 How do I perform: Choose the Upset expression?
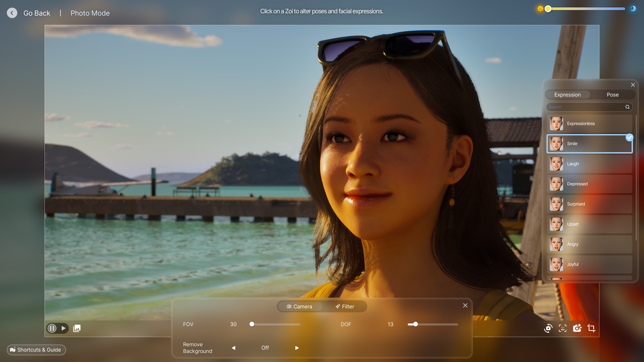(589, 224)
